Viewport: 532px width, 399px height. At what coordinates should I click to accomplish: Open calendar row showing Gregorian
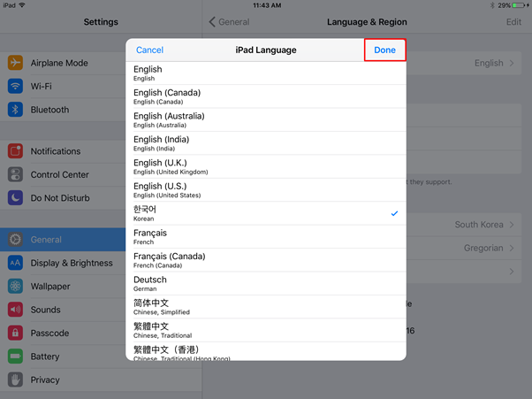coord(464,249)
